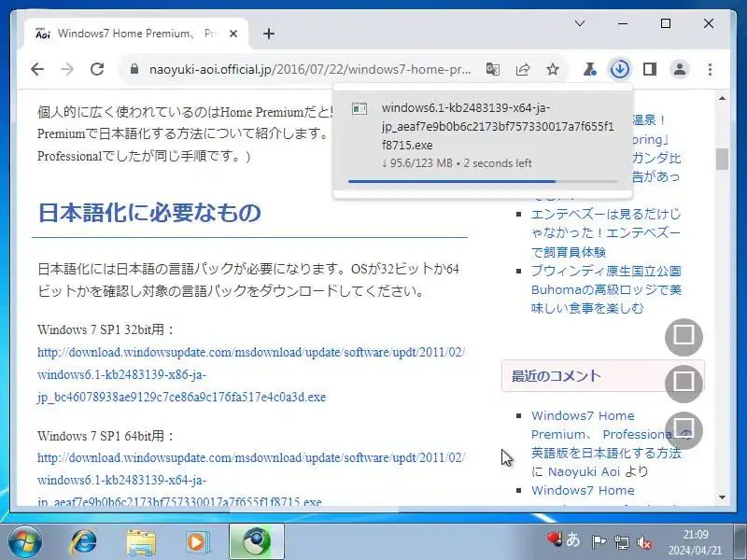The width and height of the screenshot is (747, 560).
Task: Open a new tab
Action: (x=269, y=34)
